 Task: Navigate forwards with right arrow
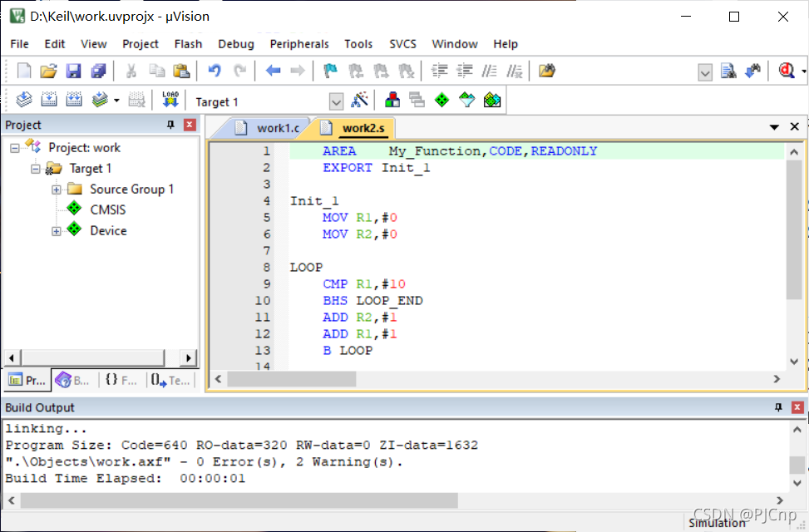298,71
